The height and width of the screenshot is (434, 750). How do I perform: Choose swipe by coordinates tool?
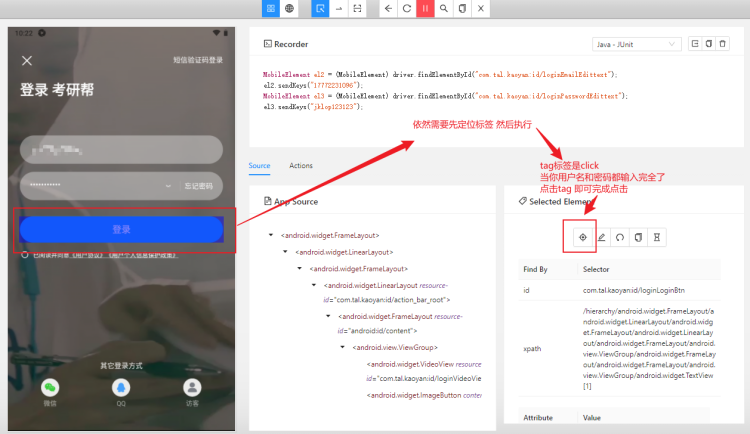click(339, 8)
